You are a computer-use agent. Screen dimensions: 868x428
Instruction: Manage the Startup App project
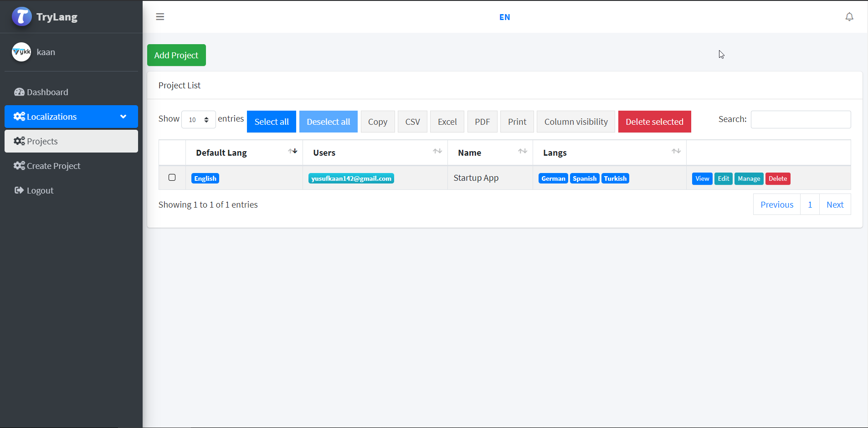click(x=749, y=178)
